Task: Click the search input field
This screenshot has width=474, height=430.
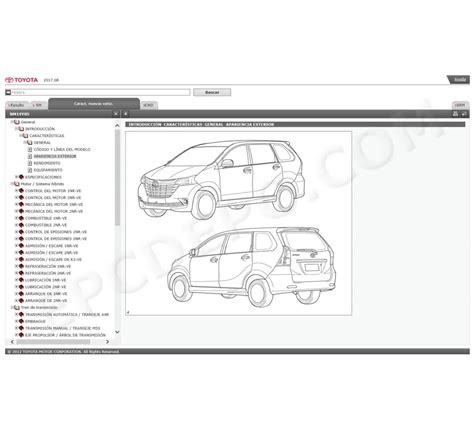Action: (x=100, y=92)
